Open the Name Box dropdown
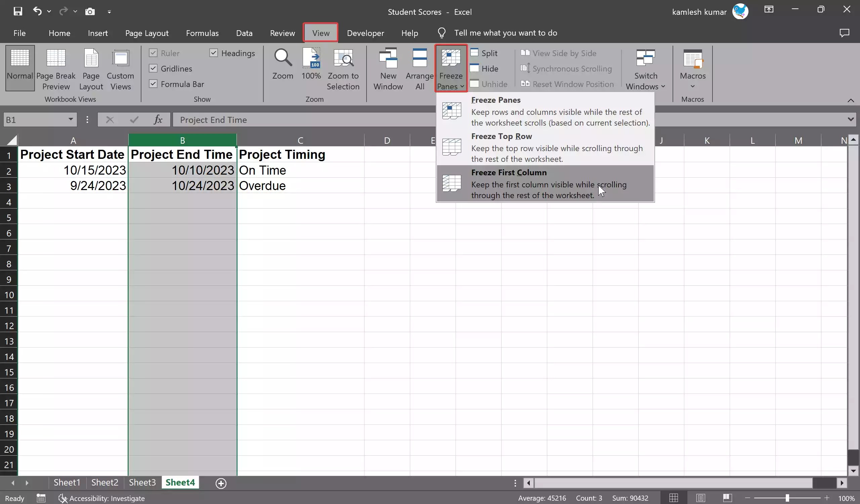The image size is (860, 504). pos(70,119)
